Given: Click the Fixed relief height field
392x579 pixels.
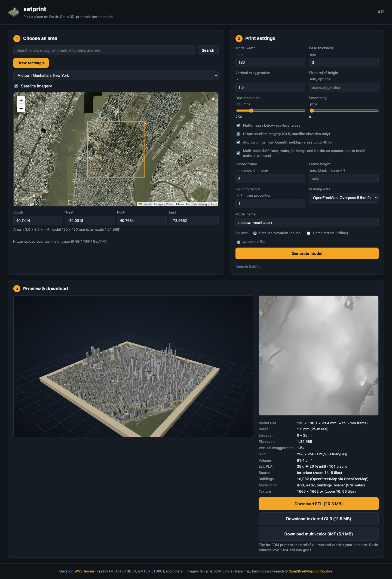Looking at the screenshot, I should click(x=344, y=87).
